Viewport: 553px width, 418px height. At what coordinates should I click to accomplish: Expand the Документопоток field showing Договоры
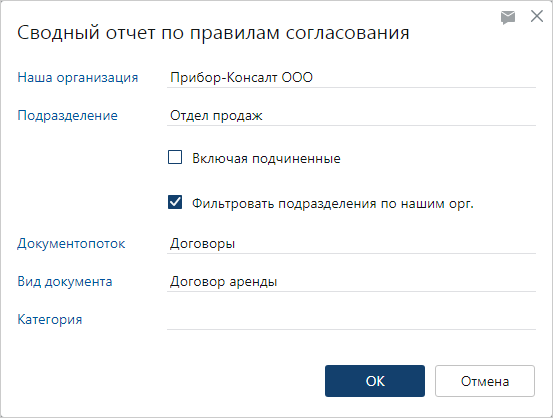(x=351, y=243)
